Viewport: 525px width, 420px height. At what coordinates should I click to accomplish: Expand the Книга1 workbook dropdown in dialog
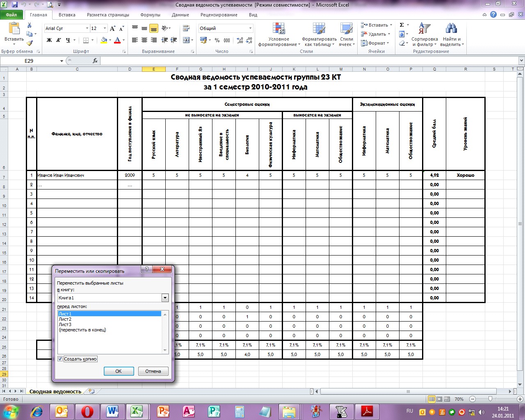(x=165, y=298)
